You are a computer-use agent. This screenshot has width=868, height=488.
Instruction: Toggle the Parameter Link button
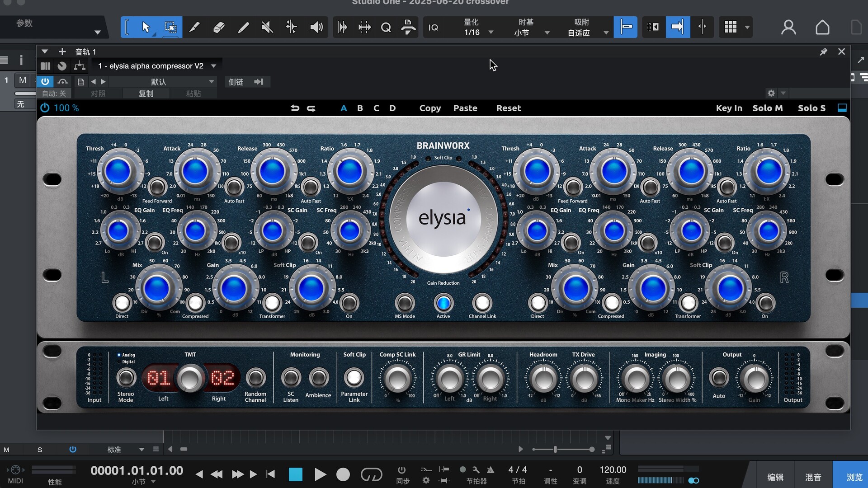point(354,377)
